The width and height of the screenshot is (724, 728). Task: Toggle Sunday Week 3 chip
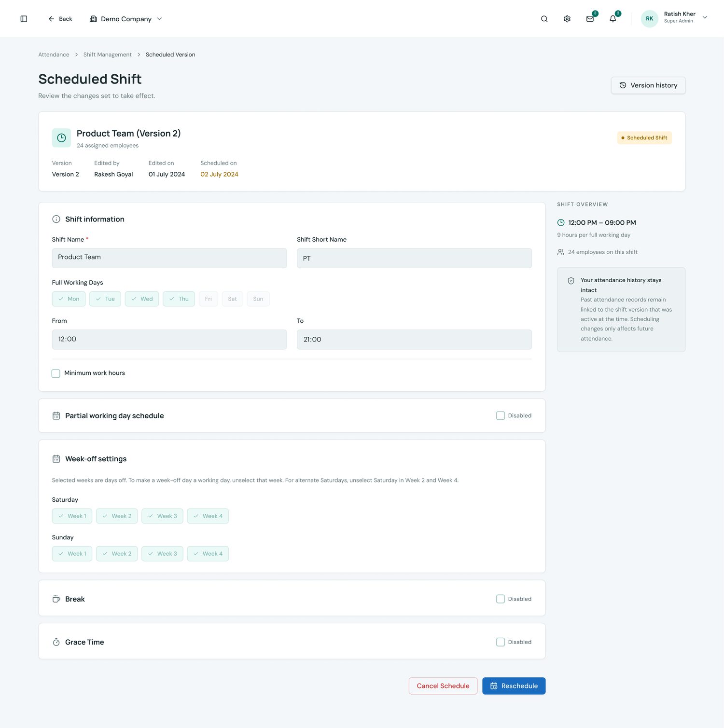(162, 554)
